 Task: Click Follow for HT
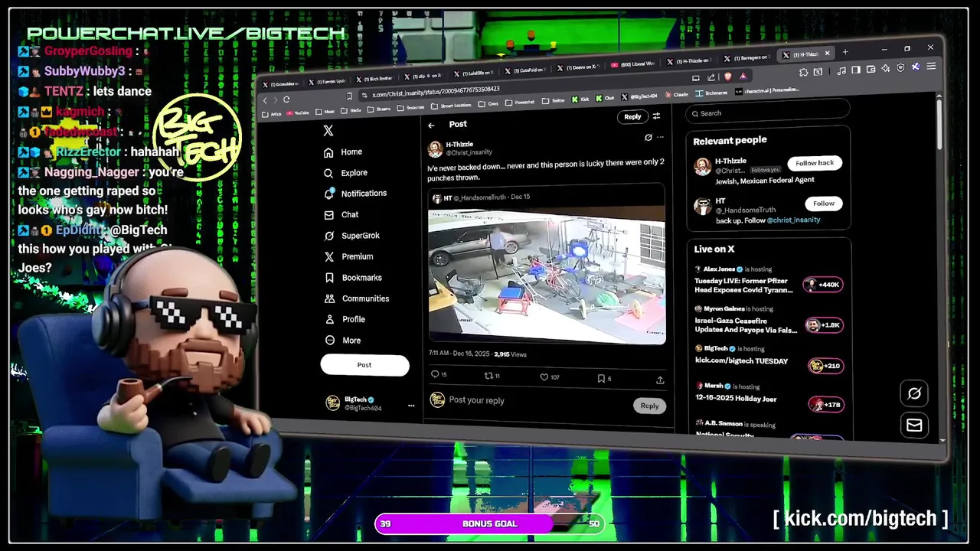(824, 204)
